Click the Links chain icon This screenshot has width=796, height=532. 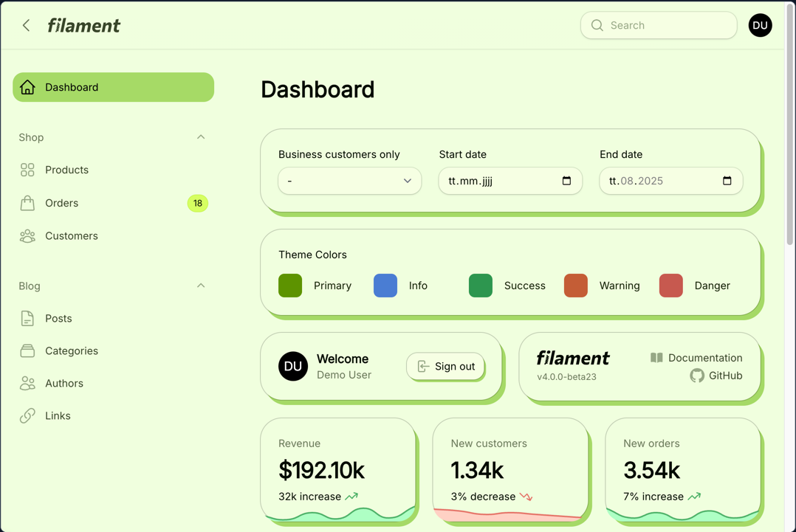tap(27, 416)
